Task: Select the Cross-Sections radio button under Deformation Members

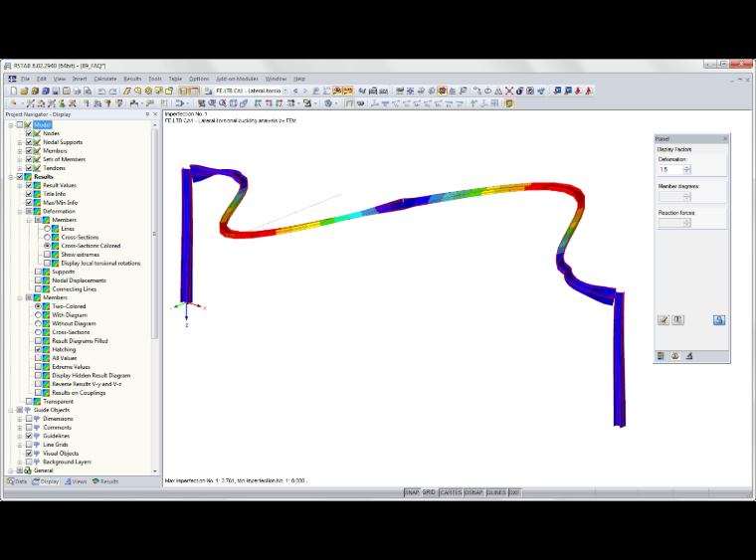Action: click(48, 237)
